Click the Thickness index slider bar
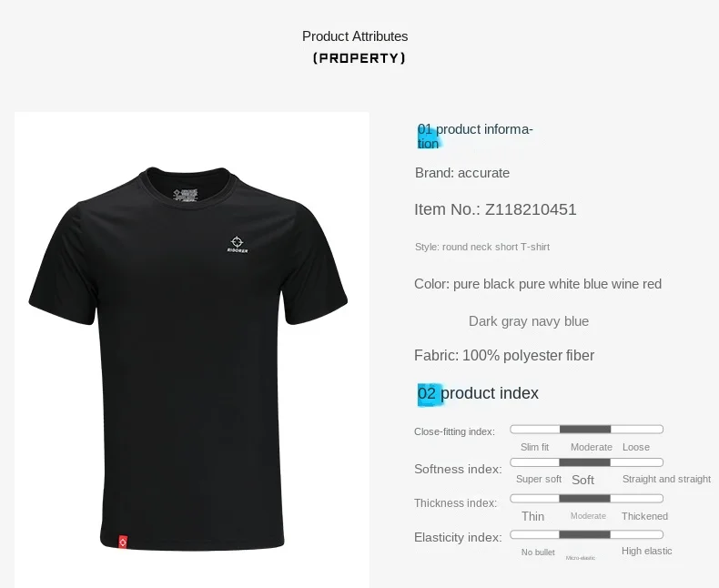The width and height of the screenshot is (719, 588). point(586,499)
